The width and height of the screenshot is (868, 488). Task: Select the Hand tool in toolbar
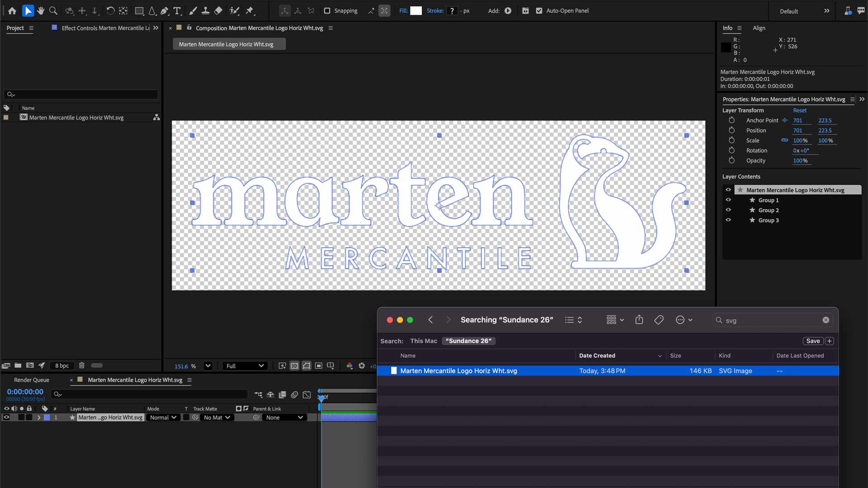41,10
